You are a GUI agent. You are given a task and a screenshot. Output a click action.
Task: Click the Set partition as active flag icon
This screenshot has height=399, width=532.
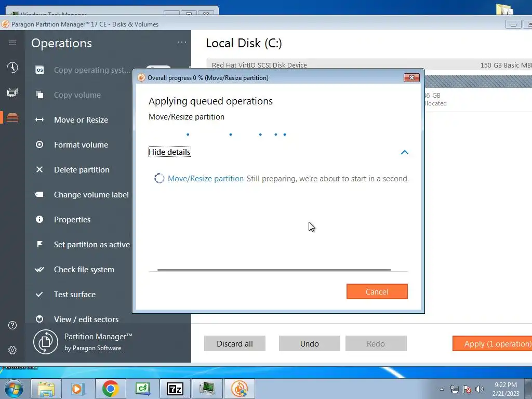[x=39, y=244]
